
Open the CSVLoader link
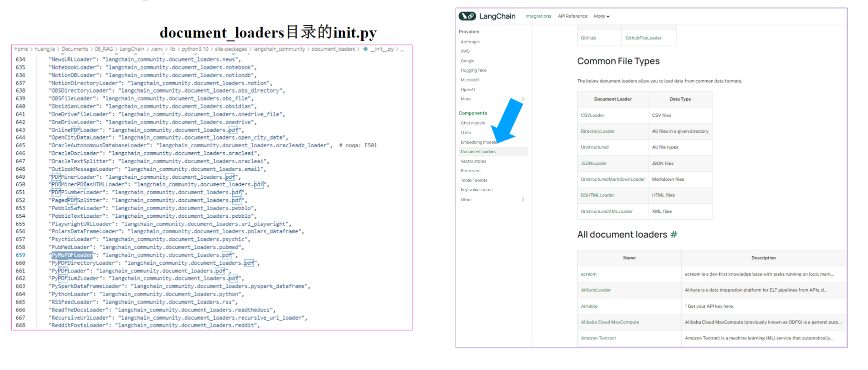[x=593, y=115]
